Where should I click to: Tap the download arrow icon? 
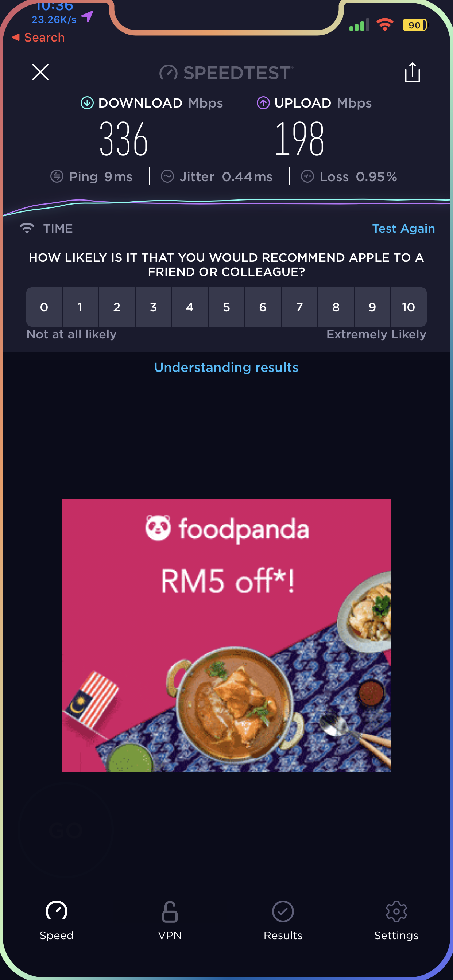click(87, 103)
